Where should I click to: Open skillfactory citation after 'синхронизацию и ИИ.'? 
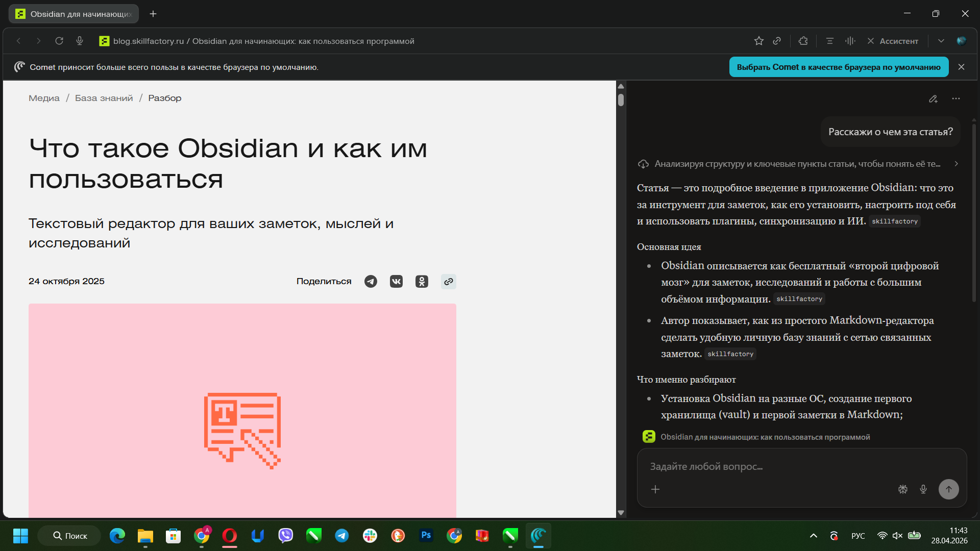pyautogui.click(x=895, y=221)
